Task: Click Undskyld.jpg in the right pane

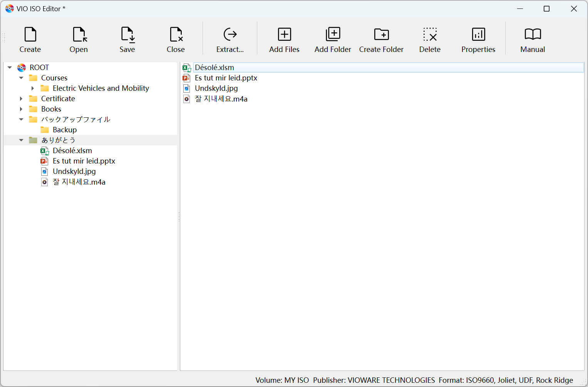Action: click(216, 88)
